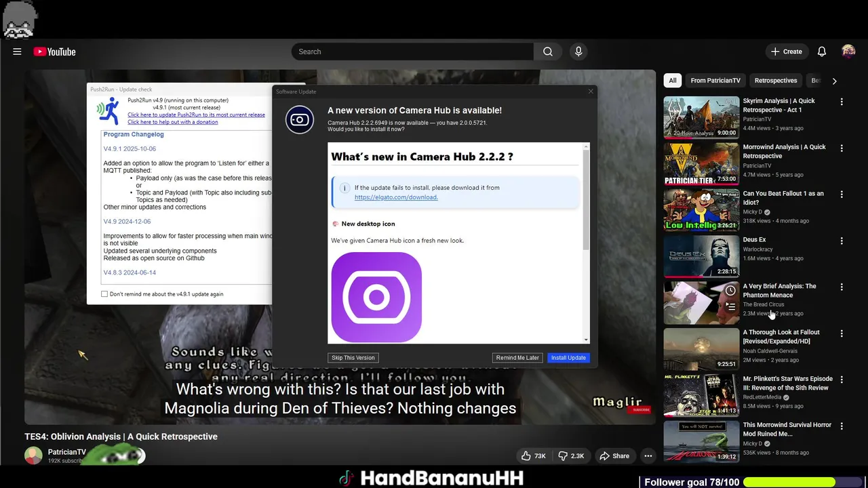This screenshot has width=868, height=488.
Task: Click the Camera Hub app icon in the dialog
Action: point(300,120)
